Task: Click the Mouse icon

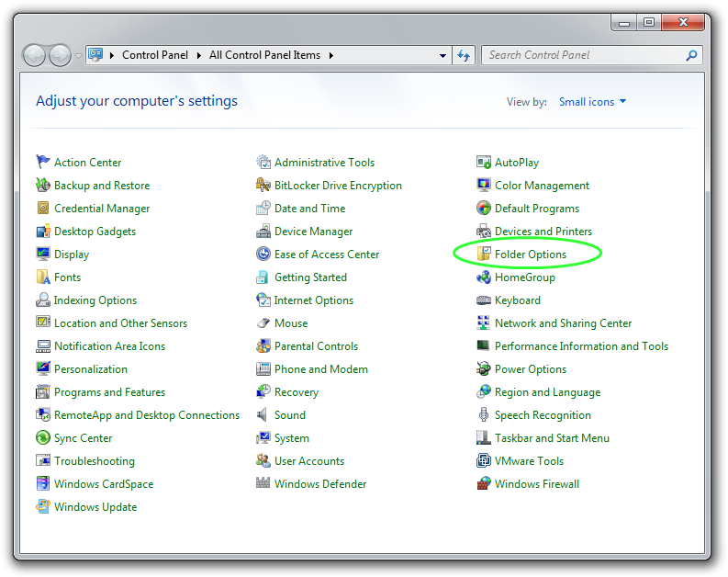Action: click(263, 322)
